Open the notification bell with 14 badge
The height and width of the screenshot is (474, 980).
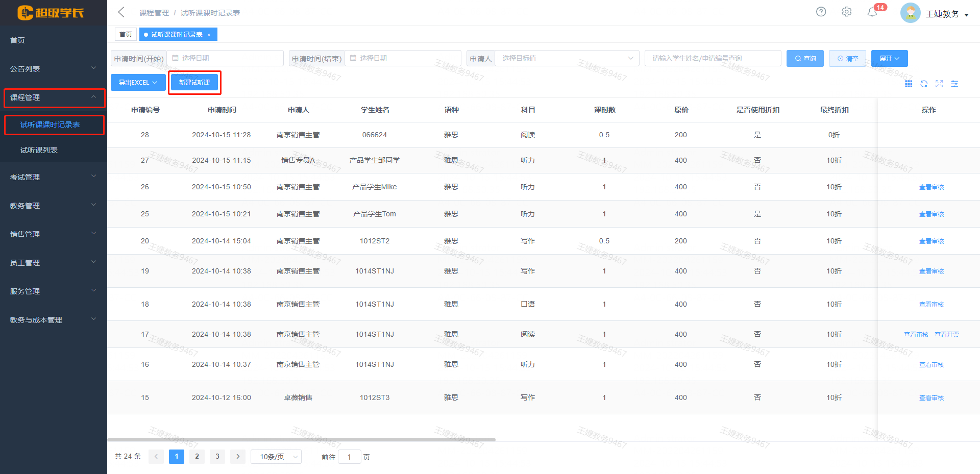point(872,12)
